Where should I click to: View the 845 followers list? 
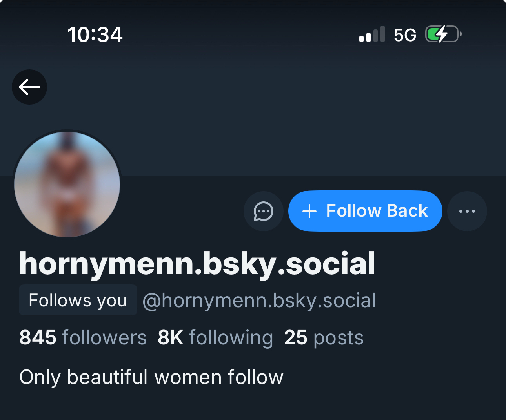(83, 337)
